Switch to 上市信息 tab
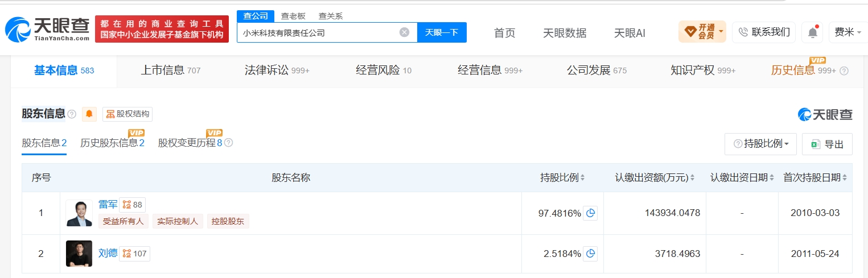868x278 pixels. tap(171, 71)
